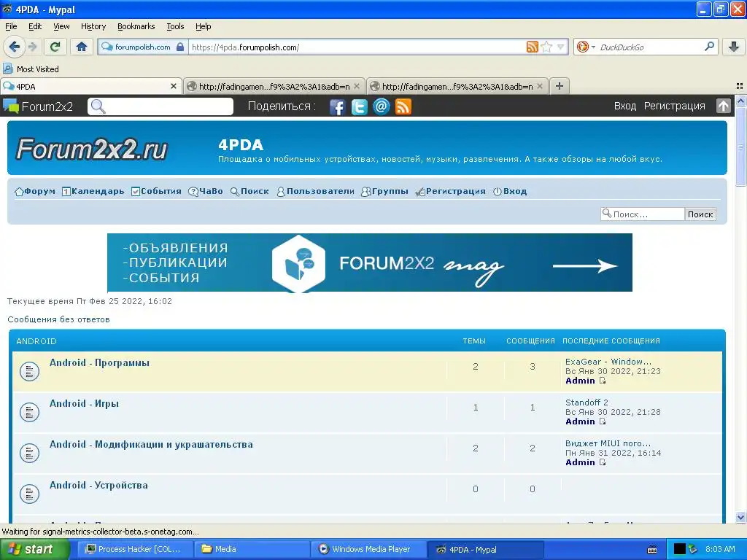The width and height of the screenshot is (747, 560).
Task: Open the Android - Устройства forum
Action: (98, 485)
